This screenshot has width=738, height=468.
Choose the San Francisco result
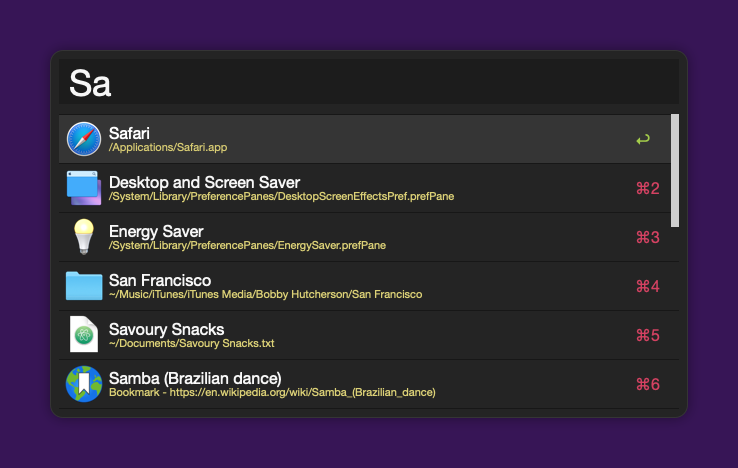(x=160, y=280)
